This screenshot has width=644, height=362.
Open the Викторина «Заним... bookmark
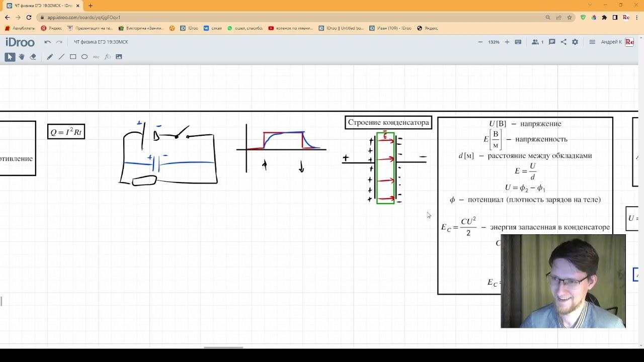[x=142, y=28]
